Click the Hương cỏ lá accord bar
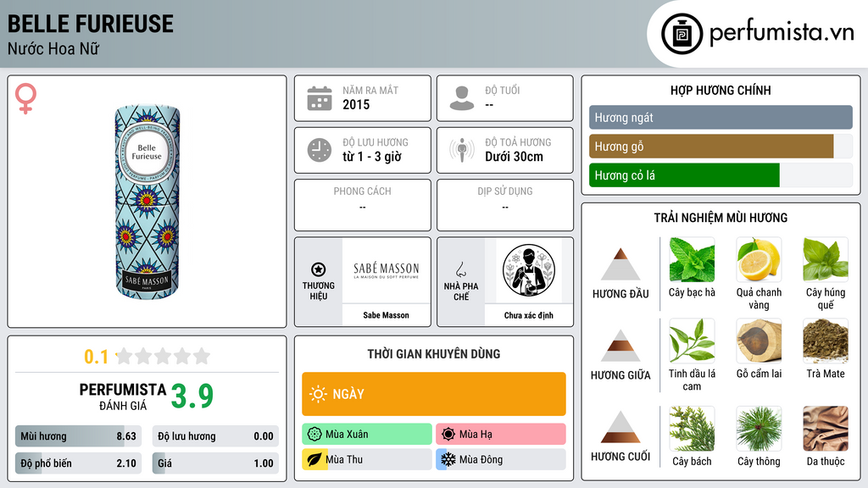The width and height of the screenshot is (868, 488). tap(721, 175)
